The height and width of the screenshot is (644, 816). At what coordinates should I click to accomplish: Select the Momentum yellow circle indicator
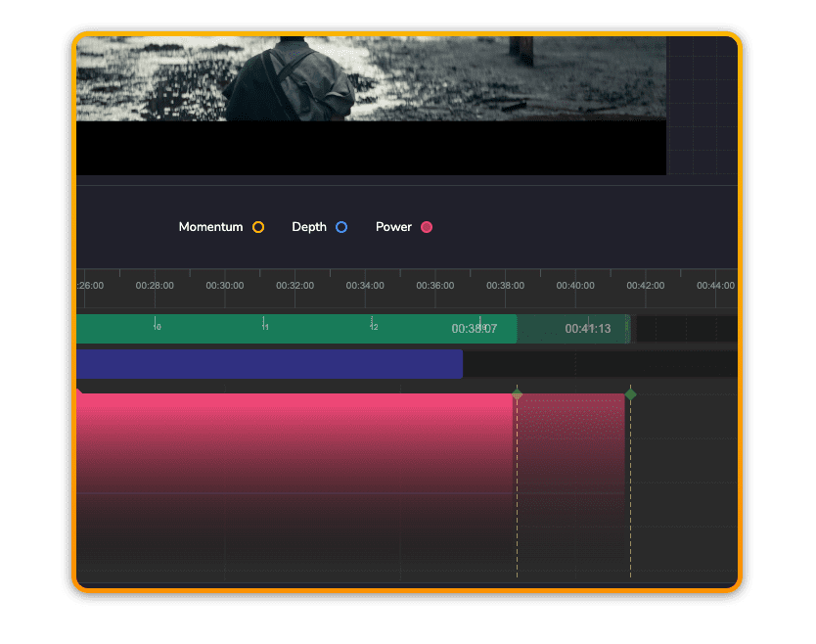[258, 227]
